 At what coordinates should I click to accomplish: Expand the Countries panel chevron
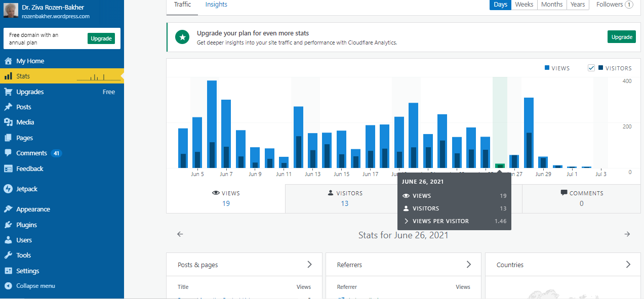[628, 265]
